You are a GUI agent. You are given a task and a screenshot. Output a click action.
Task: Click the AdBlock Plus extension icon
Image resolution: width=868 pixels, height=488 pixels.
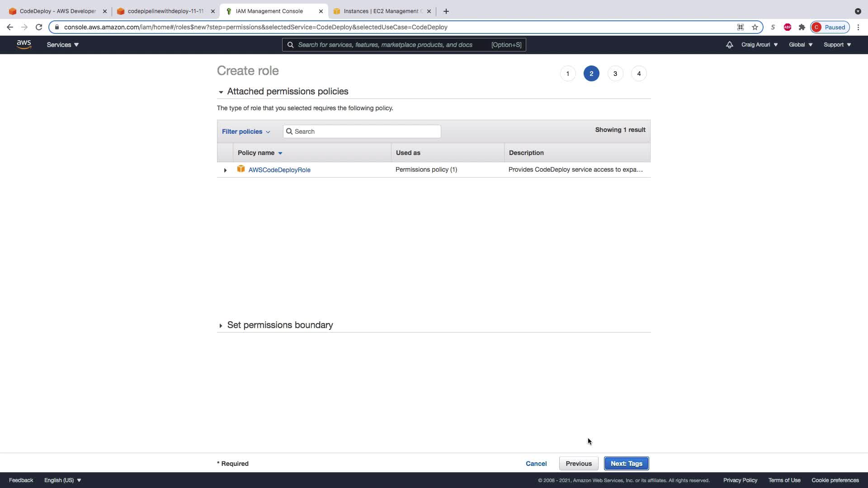pos(788,27)
